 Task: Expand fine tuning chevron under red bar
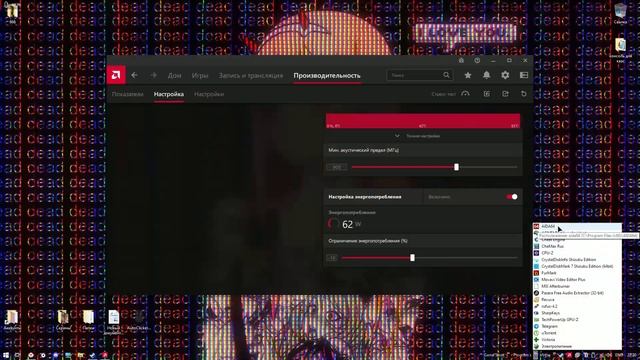click(x=397, y=136)
